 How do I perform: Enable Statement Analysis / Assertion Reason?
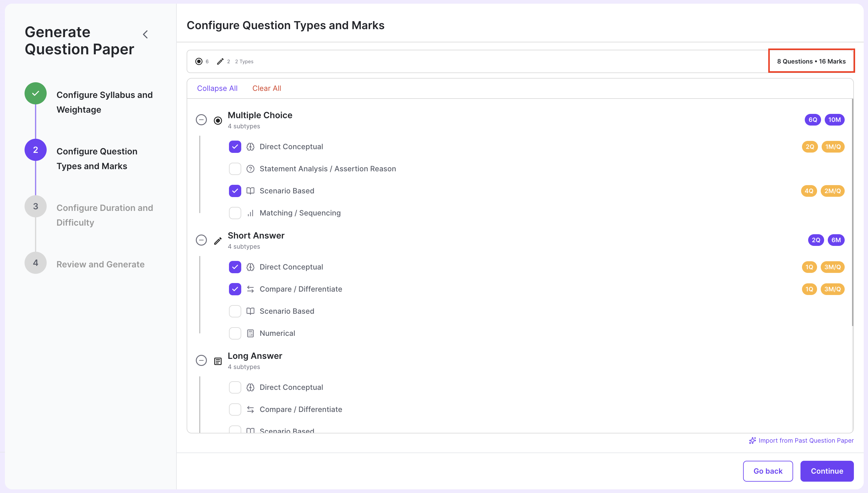point(235,169)
